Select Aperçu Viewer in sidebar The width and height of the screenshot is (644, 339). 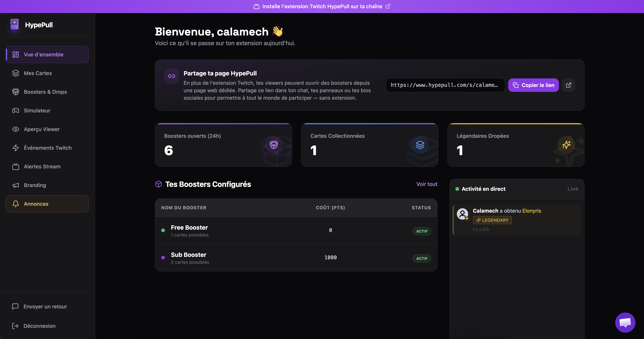(47, 129)
